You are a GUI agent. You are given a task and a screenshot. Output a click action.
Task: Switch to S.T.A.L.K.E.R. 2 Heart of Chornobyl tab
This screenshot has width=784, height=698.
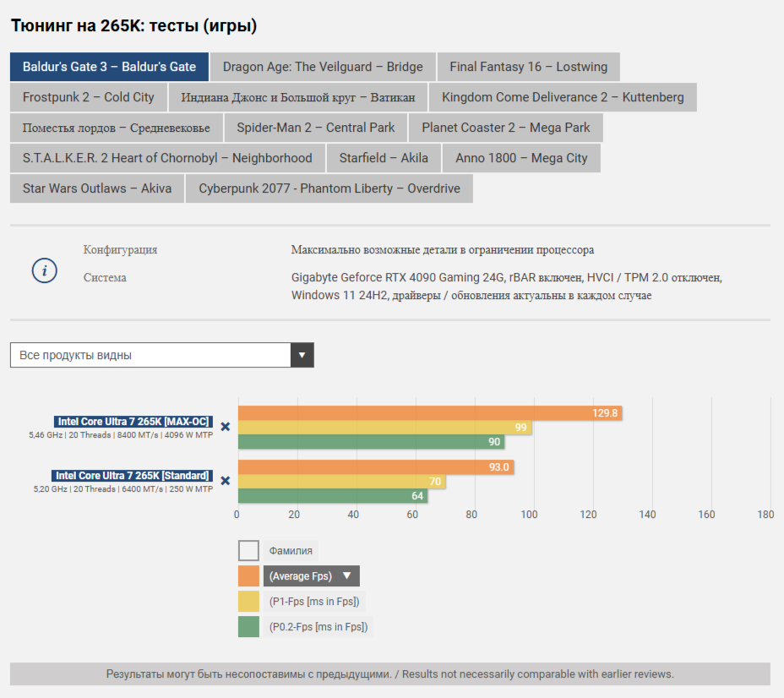click(x=167, y=158)
